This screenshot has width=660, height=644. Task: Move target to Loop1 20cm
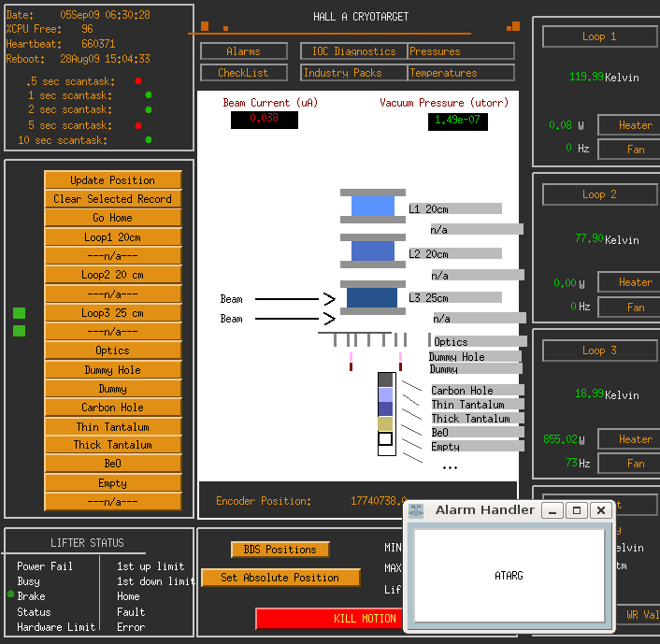click(113, 237)
